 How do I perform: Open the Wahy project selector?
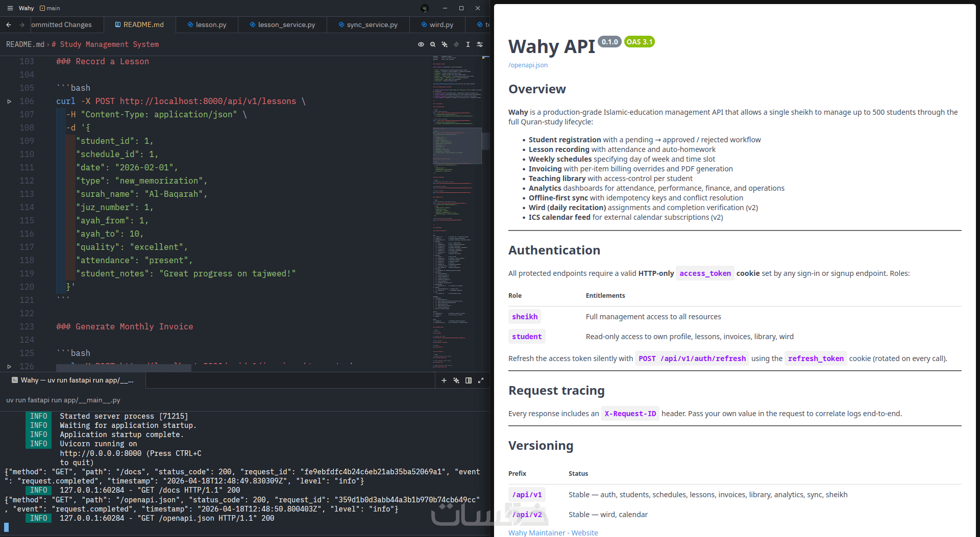tap(27, 8)
